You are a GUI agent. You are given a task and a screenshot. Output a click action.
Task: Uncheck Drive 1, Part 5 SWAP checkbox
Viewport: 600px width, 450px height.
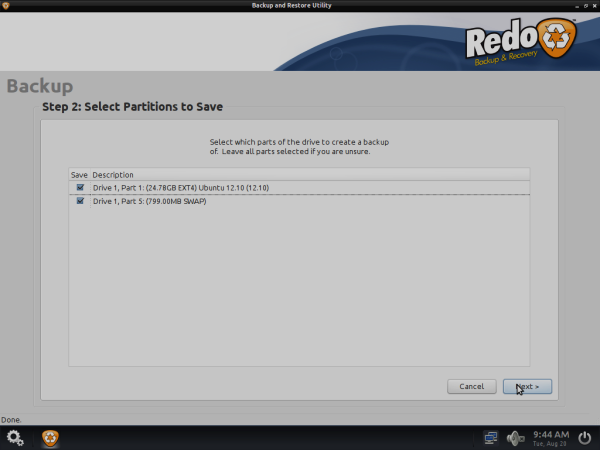click(80, 201)
